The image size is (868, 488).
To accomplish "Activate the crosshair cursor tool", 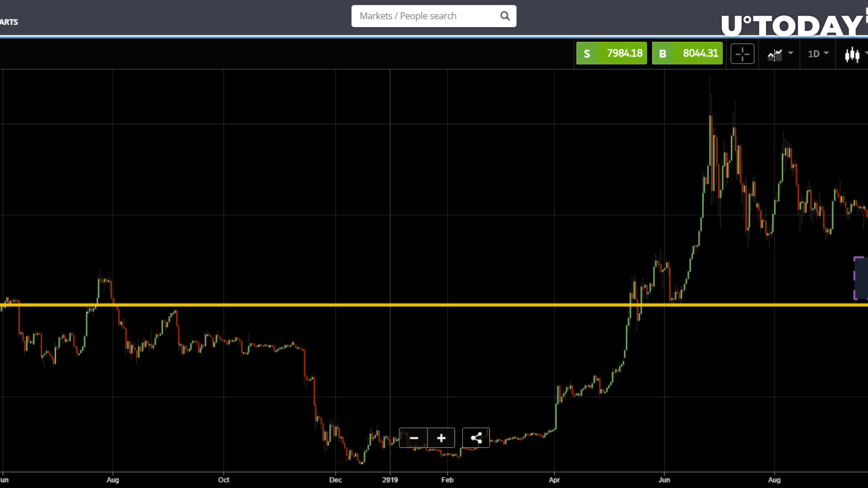I will pyautogui.click(x=743, y=54).
